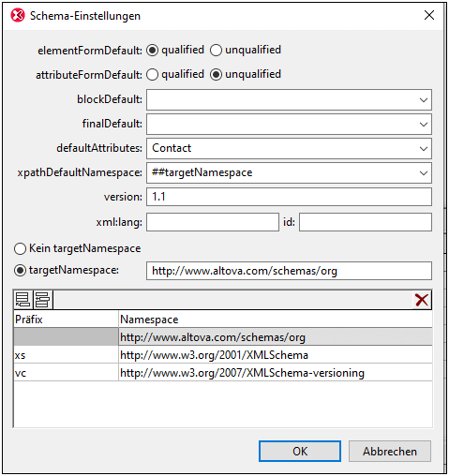Edit the targetNamespace URL field

pyautogui.click(x=289, y=271)
